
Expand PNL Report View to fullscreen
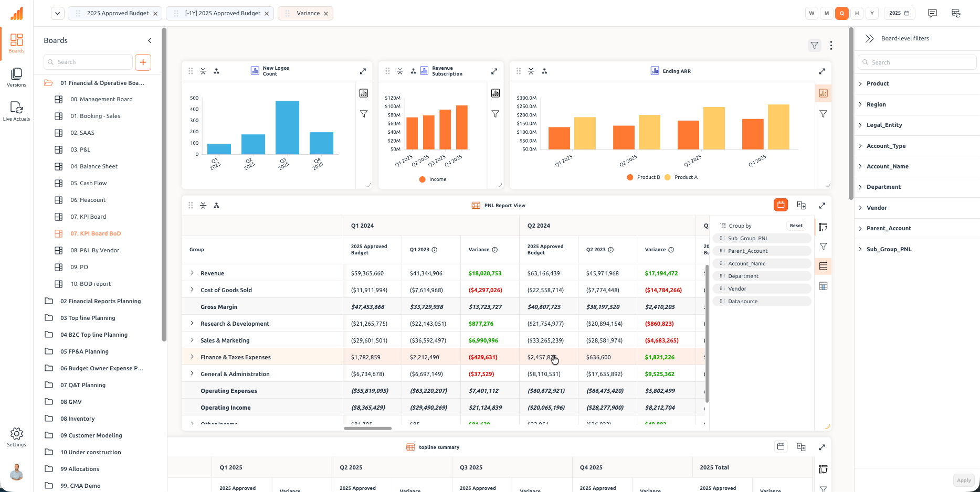click(x=822, y=206)
